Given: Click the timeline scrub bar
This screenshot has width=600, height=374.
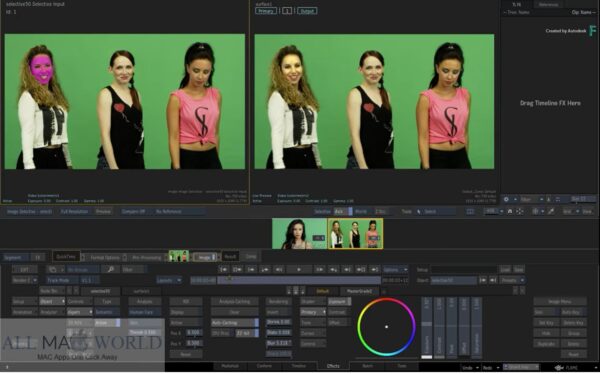Looking at the screenshot, I should (299, 281).
